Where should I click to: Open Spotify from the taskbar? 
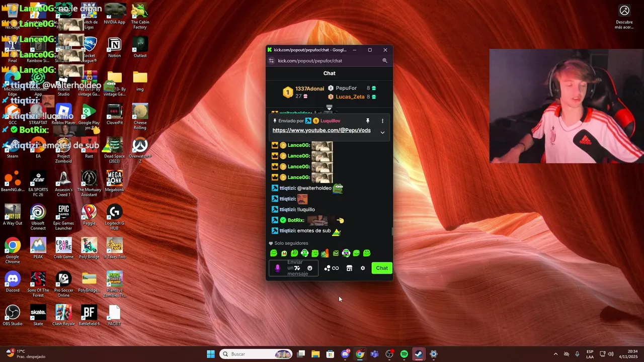pyautogui.click(x=404, y=354)
